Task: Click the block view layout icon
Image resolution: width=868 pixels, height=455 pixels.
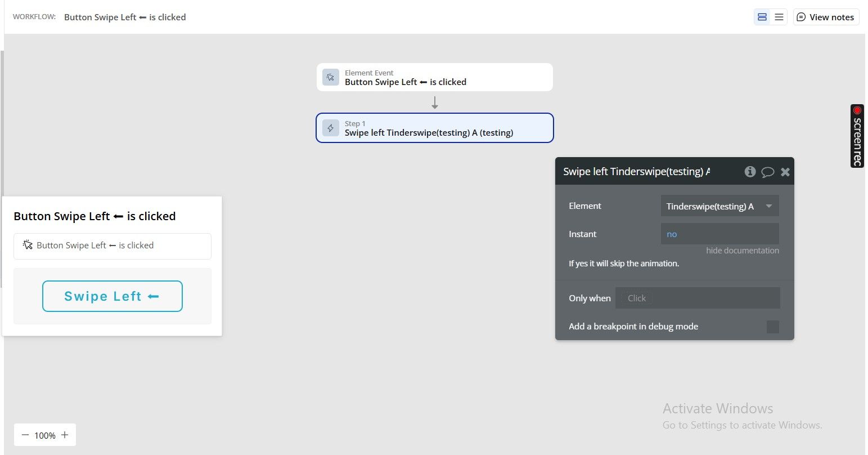Action: tap(762, 17)
